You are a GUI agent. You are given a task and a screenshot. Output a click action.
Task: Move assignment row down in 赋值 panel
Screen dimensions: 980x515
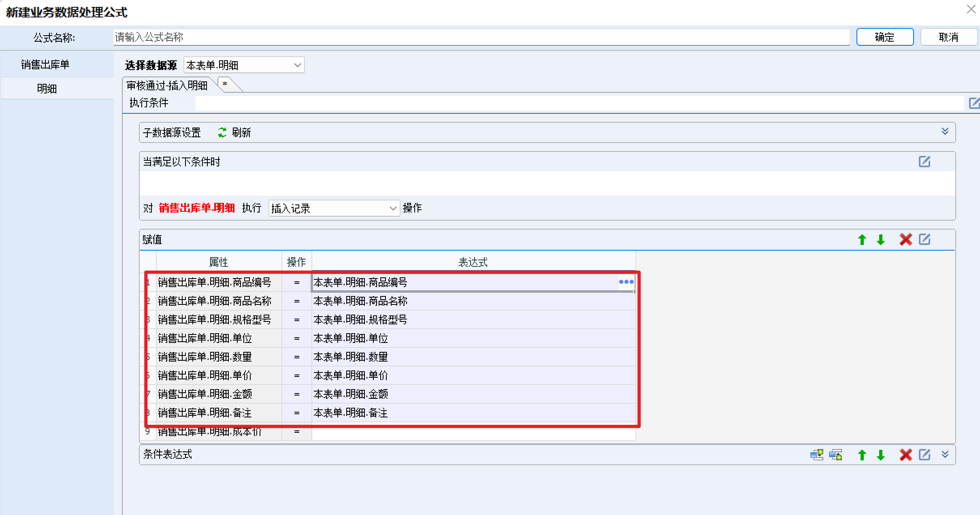(881, 240)
